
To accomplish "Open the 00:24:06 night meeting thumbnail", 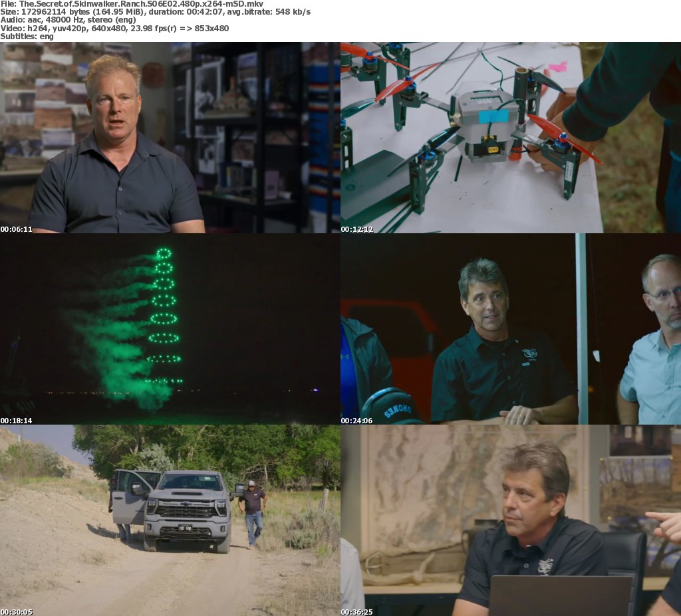I will [x=511, y=329].
